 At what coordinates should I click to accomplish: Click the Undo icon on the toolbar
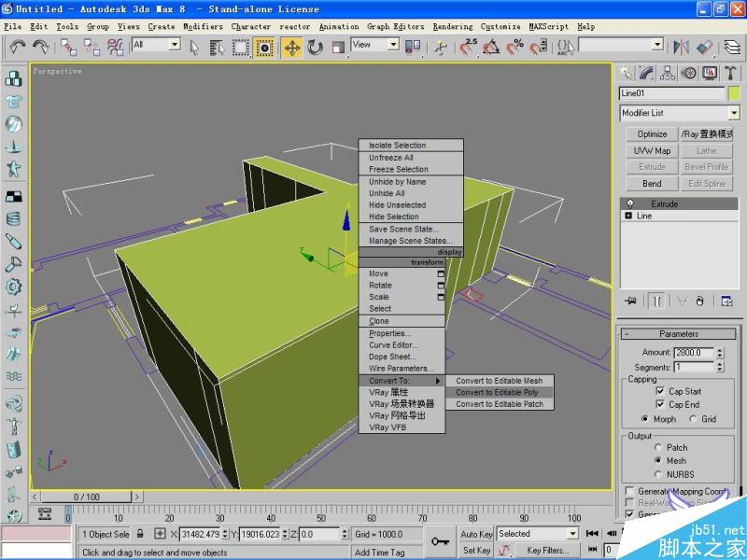[17, 47]
